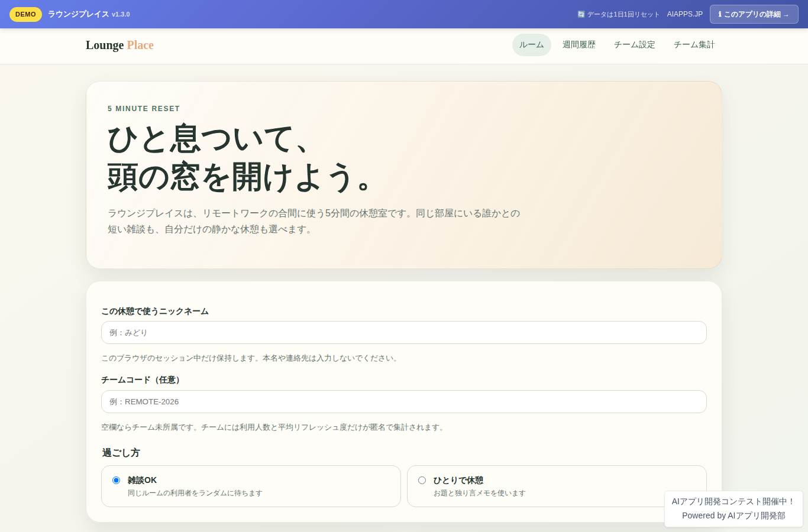This screenshot has height=532, width=808.
Task: Click the AIAPPS.JP link
Action: pyautogui.click(x=684, y=14)
